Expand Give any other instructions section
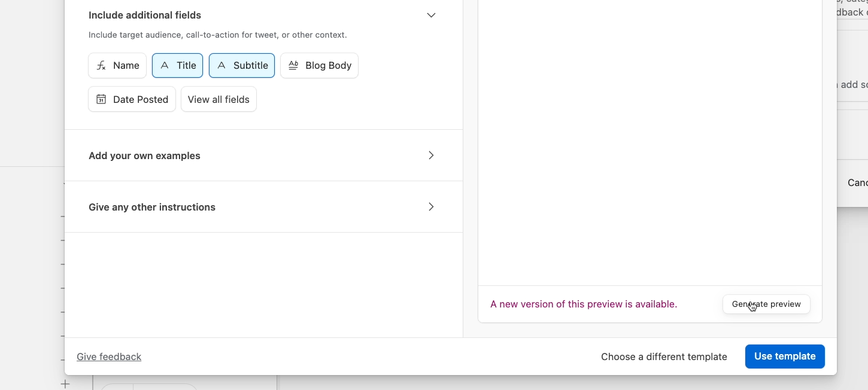This screenshot has height=390, width=868. [431, 207]
